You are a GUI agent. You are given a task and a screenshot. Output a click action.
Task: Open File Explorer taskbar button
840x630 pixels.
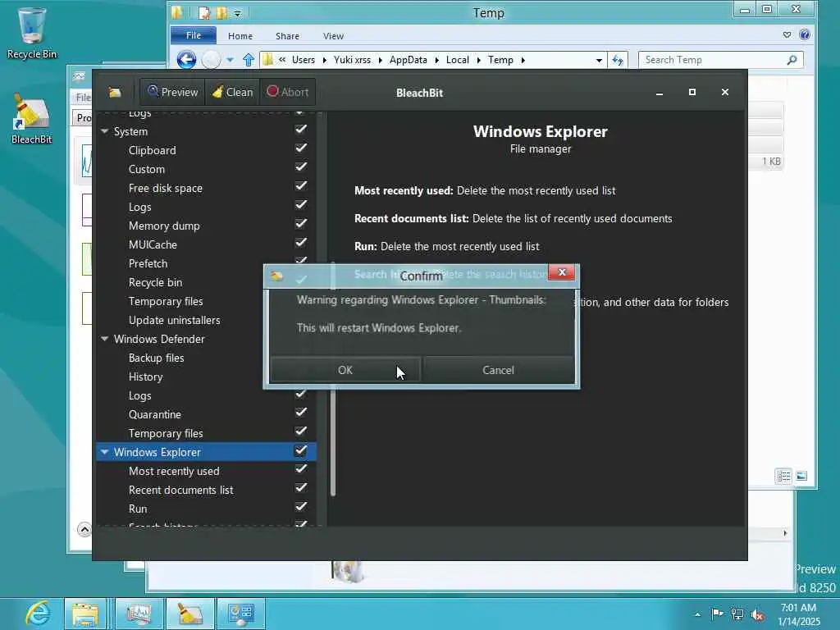pyautogui.click(x=85, y=614)
